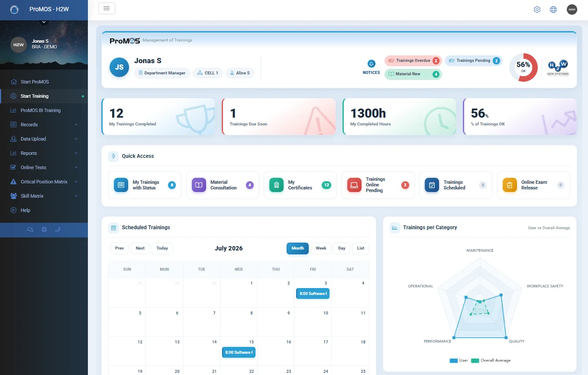Screen dimensions: 588x375
Task: Toggle the hamburger sidebar menu button
Action: tap(107, 8)
